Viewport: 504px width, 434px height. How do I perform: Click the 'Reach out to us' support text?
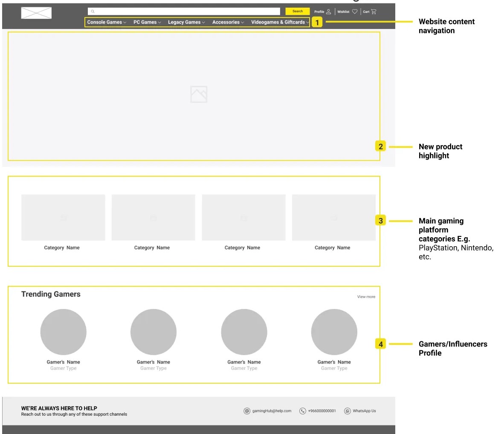[74, 414]
